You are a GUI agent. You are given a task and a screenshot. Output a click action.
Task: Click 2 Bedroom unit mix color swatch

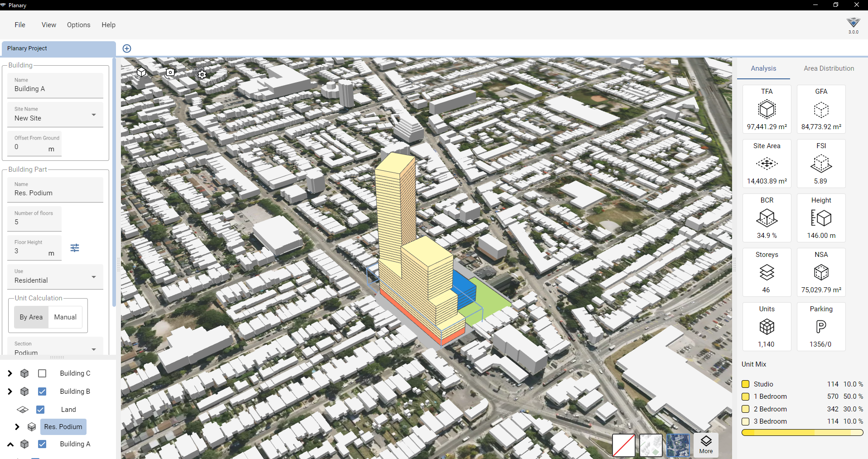[x=746, y=409]
